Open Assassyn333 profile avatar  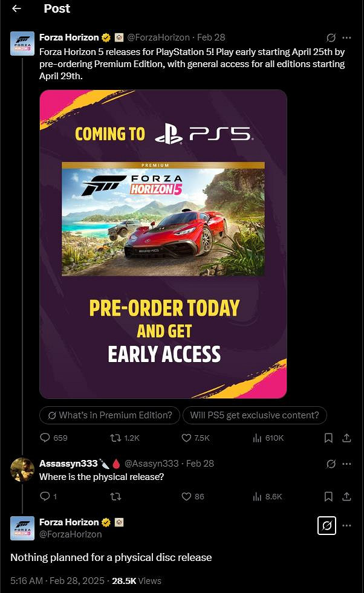[22, 469]
